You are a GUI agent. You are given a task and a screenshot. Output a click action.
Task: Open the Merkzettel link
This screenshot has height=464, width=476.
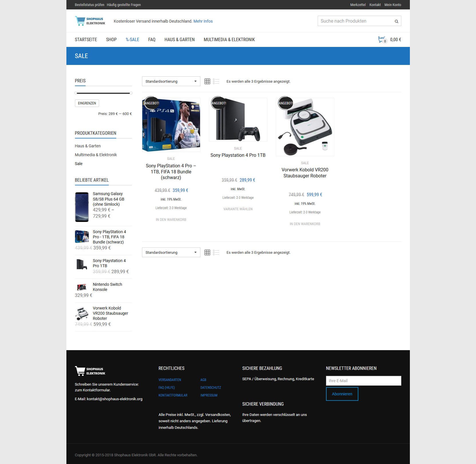tap(358, 5)
